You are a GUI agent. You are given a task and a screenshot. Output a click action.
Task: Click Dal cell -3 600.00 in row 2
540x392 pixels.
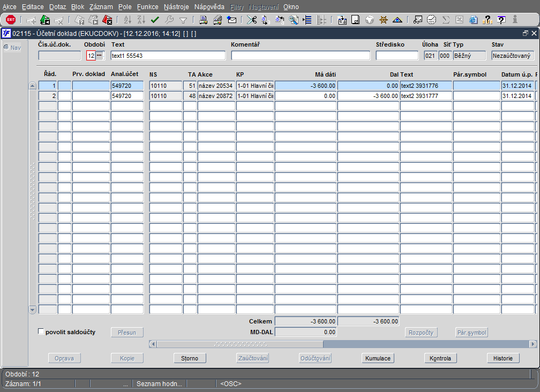click(368, 96)
